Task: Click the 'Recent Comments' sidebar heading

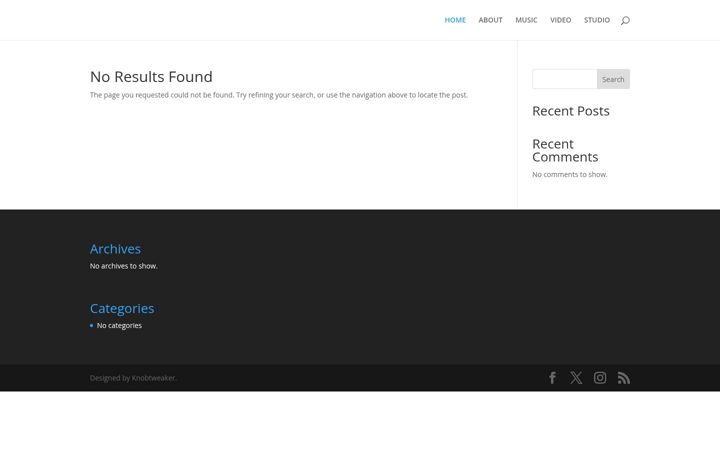Action: point(565,151)
